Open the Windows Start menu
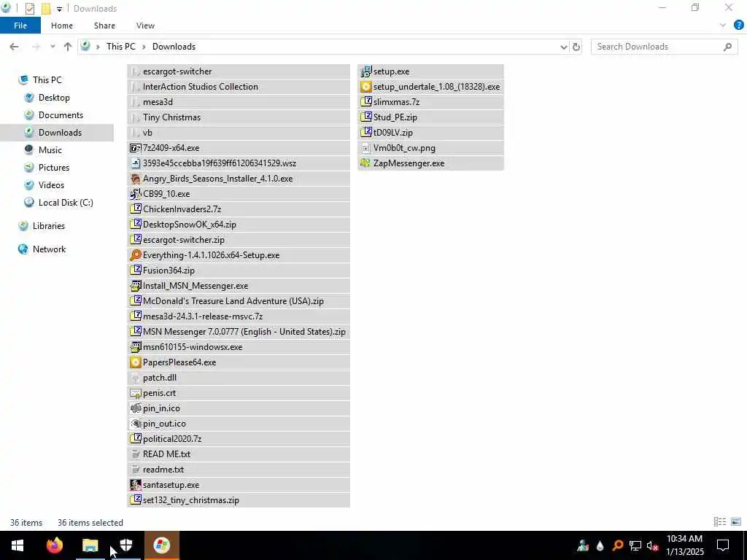Screen dimensions: 747x560 18,545
